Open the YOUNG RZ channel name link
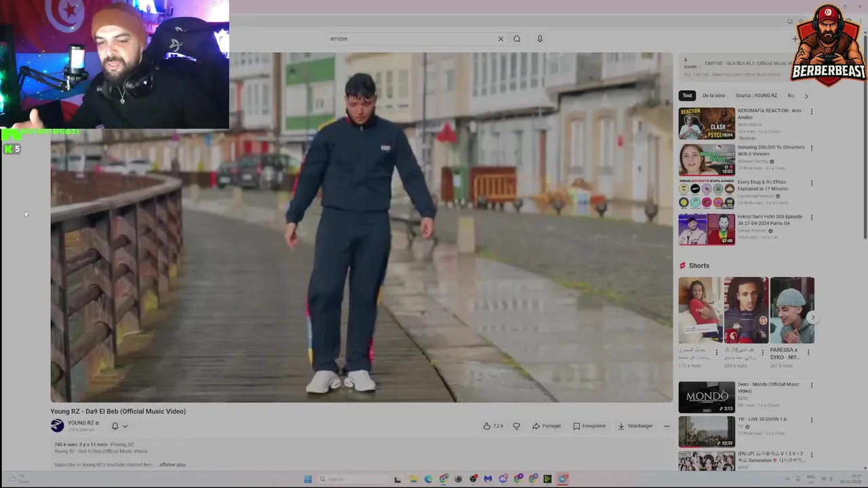Image resolution: width=868 pixels, height=488 pixels. pos(81,423)
